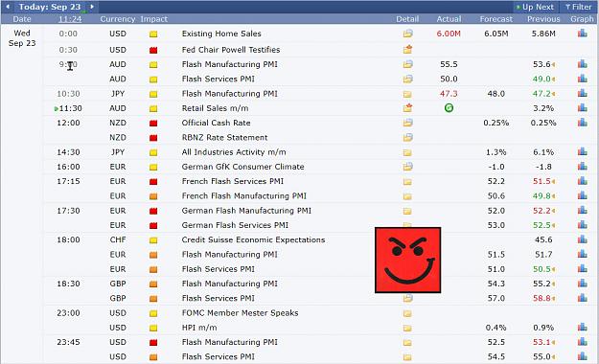Open detail folder for FOMC Member Mester Speaks

[407, 313]
